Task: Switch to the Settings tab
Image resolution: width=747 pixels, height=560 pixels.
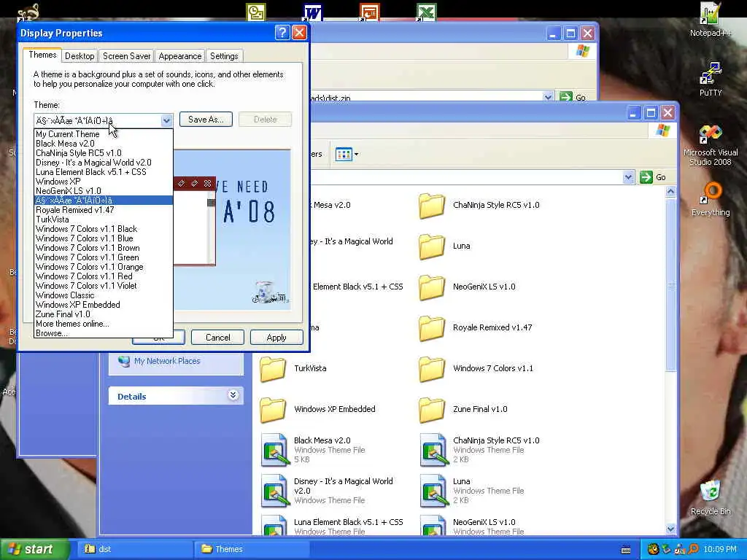Action: (x=224, y=56)
